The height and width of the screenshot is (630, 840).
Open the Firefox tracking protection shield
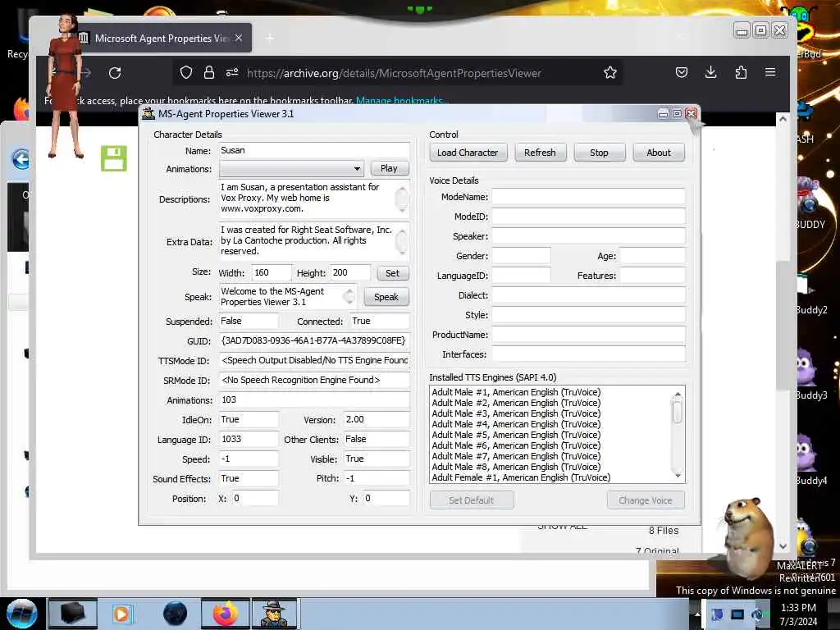(x=186, y=72)
